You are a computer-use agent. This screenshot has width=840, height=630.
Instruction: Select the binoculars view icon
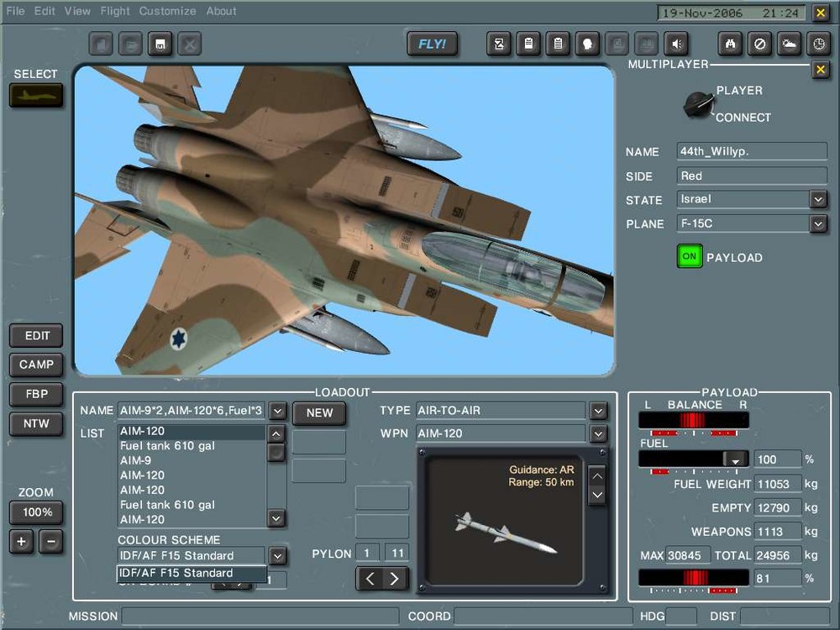[730, 43]
